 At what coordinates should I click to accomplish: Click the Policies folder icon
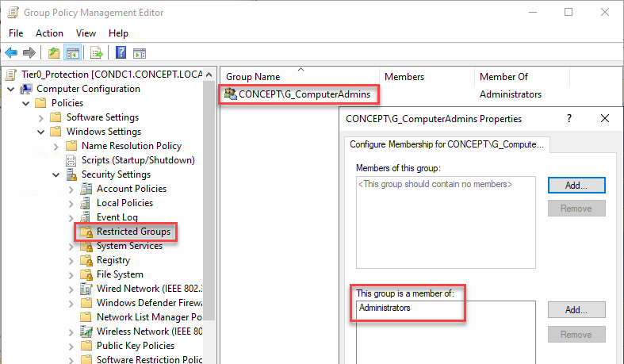click(40, 103)
